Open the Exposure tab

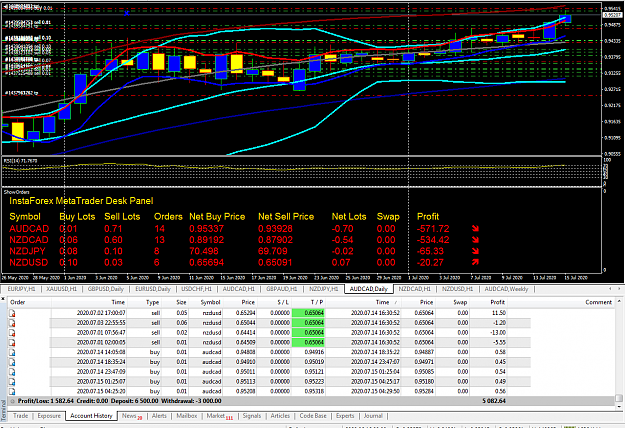(x=49, y=416)
